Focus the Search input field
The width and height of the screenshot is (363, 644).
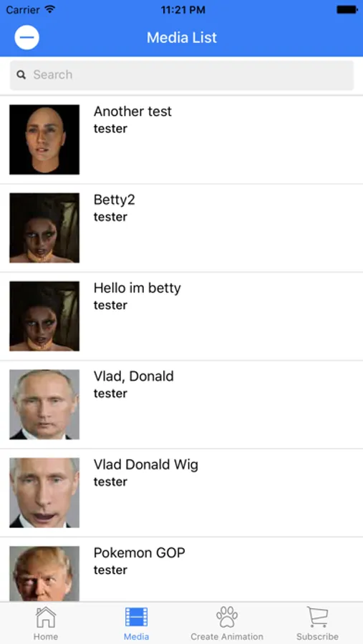pos(182,75)
